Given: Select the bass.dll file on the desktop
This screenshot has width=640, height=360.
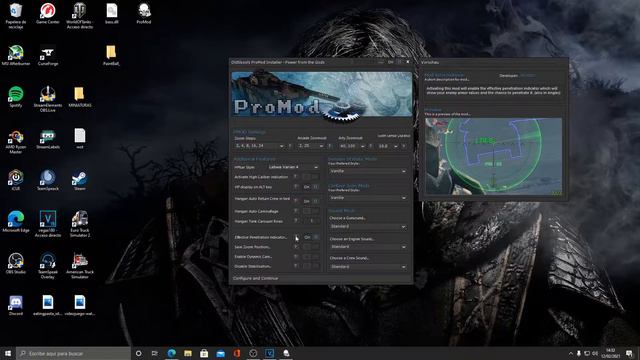Looking at the screenshot, I should point(111,13).
